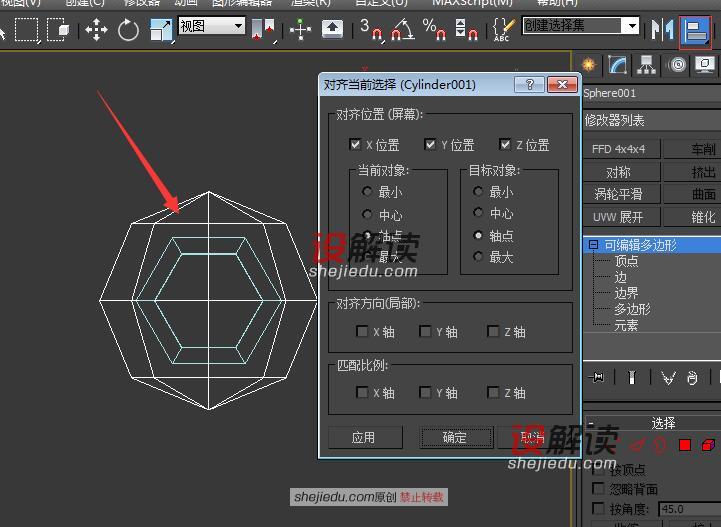
Task: Open the 视图 reference coordinate dropdown
Action: 211,26
